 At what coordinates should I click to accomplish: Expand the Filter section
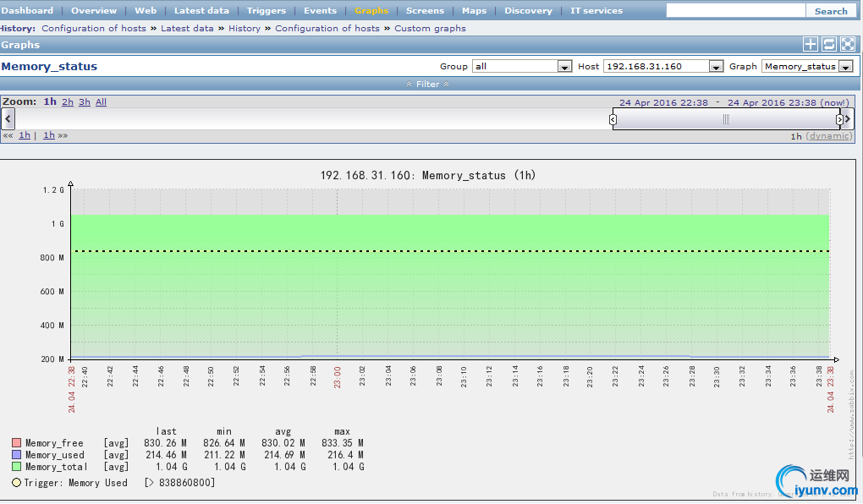(427, 84)
